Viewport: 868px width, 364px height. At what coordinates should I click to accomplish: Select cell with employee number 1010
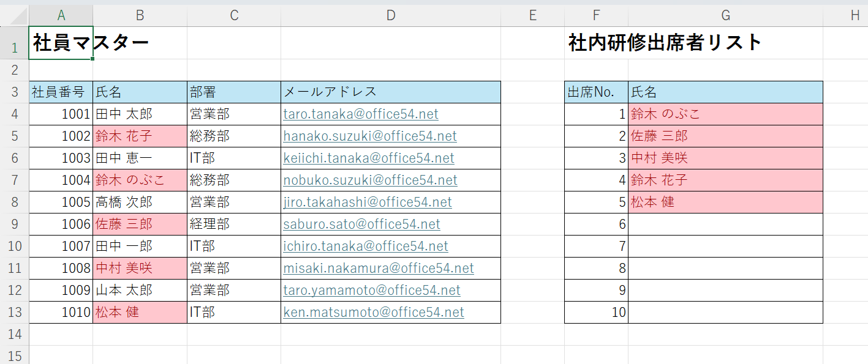[61, 312]
